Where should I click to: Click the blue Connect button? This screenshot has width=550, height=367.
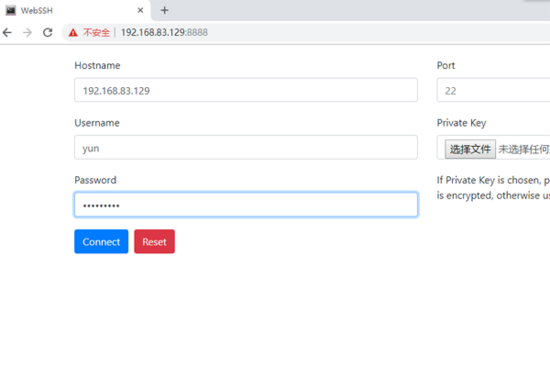coord(101,242)
